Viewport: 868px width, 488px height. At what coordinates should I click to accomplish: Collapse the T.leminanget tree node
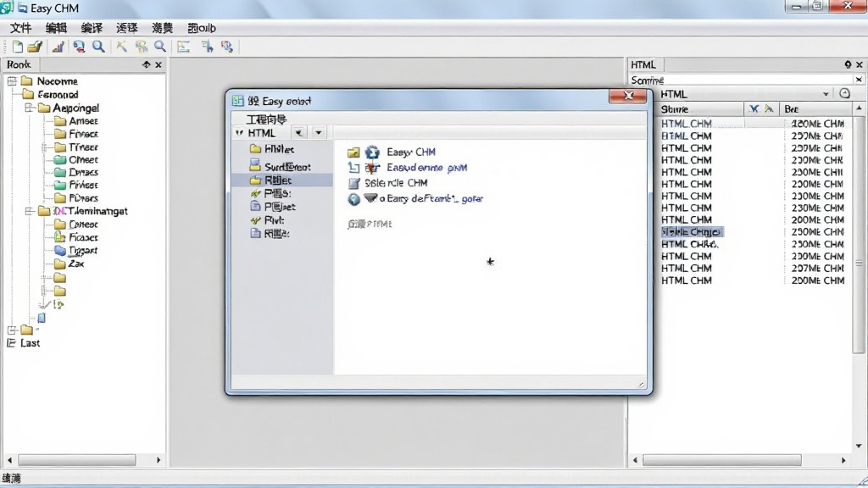(30, 211)
